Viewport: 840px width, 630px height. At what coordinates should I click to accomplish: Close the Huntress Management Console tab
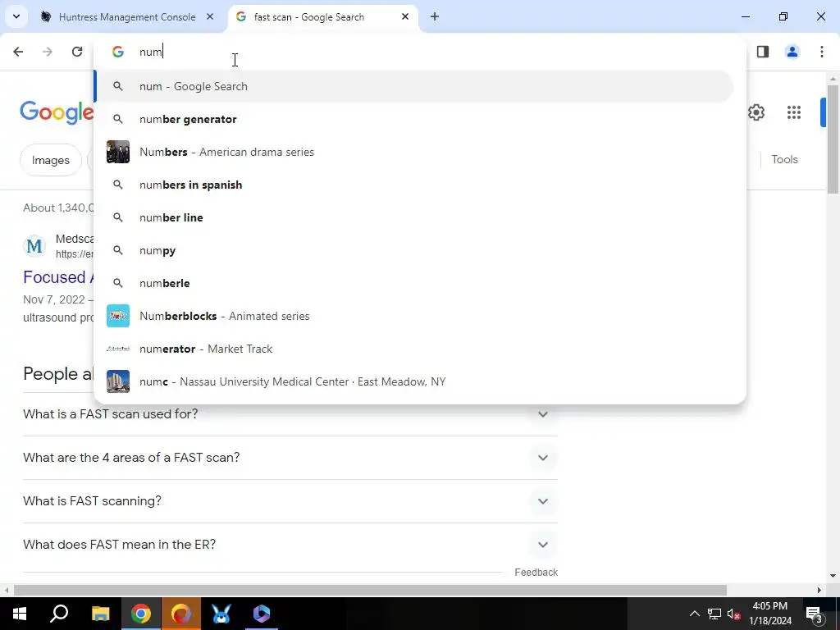pyautogui.click(x=210, y=16)
